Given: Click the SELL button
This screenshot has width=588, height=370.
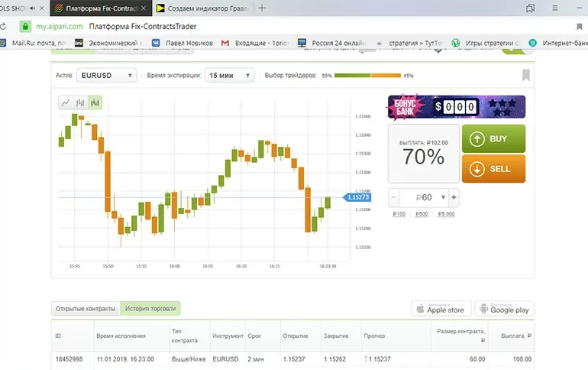Looking at the screenshot, I should click(x=493, y=169).
